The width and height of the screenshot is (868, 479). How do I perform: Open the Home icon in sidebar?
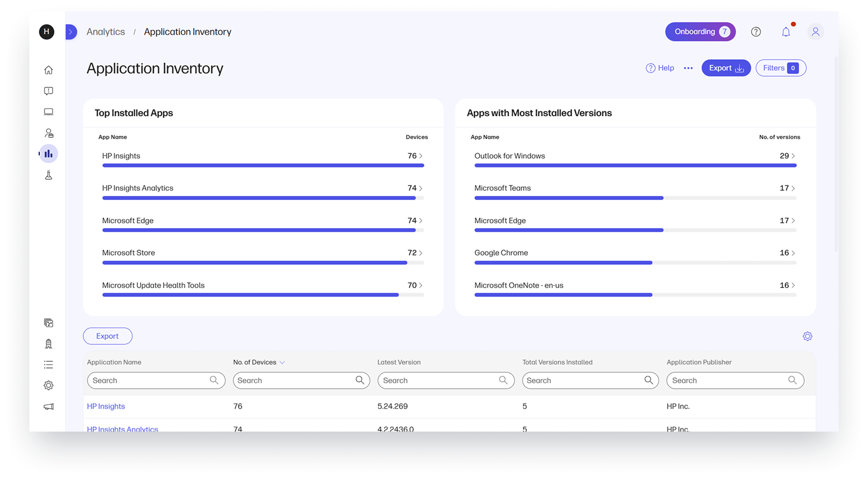tap(49, 70)
